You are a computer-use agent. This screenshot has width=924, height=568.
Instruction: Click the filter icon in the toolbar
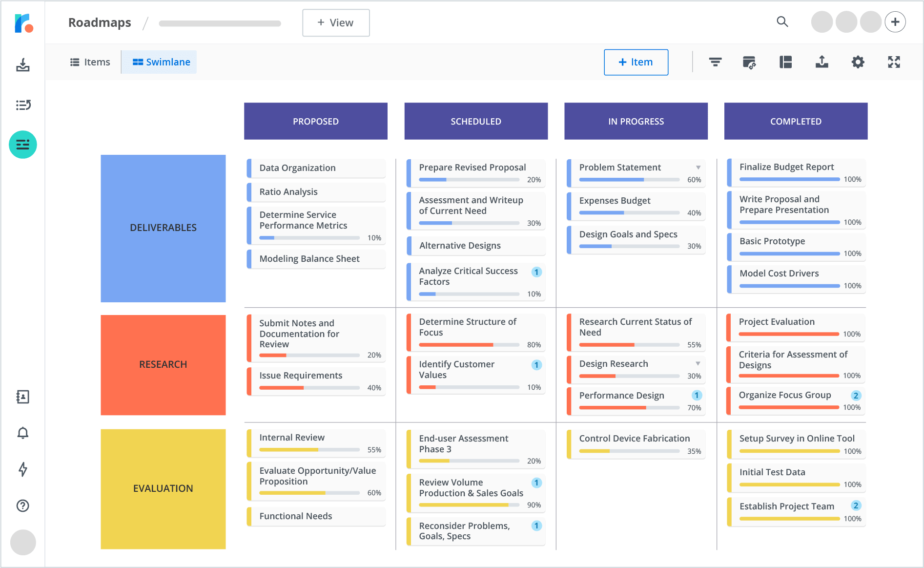(715, 62)
